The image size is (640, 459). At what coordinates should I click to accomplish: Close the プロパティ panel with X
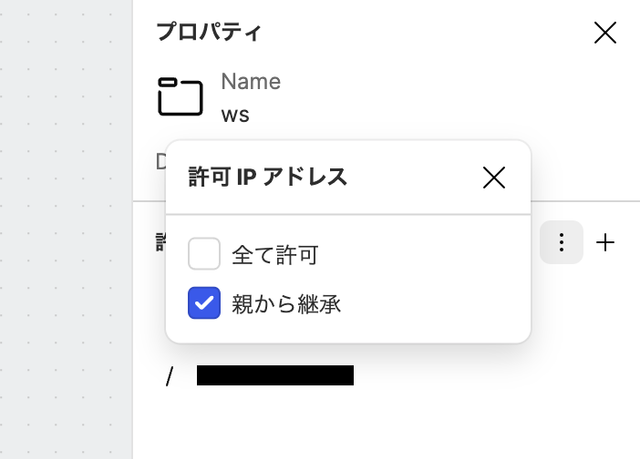pos(605,33)
